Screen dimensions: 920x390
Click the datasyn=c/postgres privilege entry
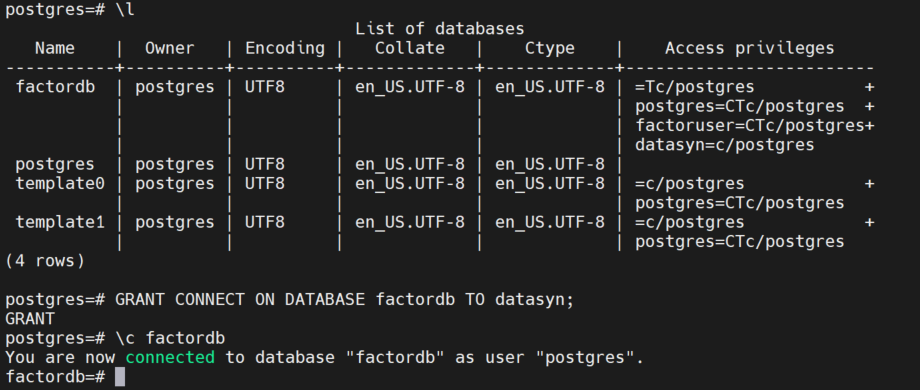[x=725, y=145]
